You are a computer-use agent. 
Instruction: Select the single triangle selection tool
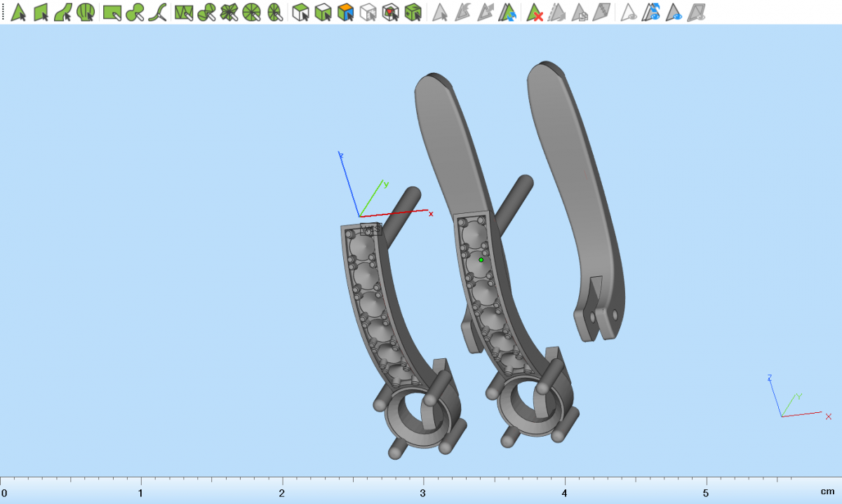(18, 12)
